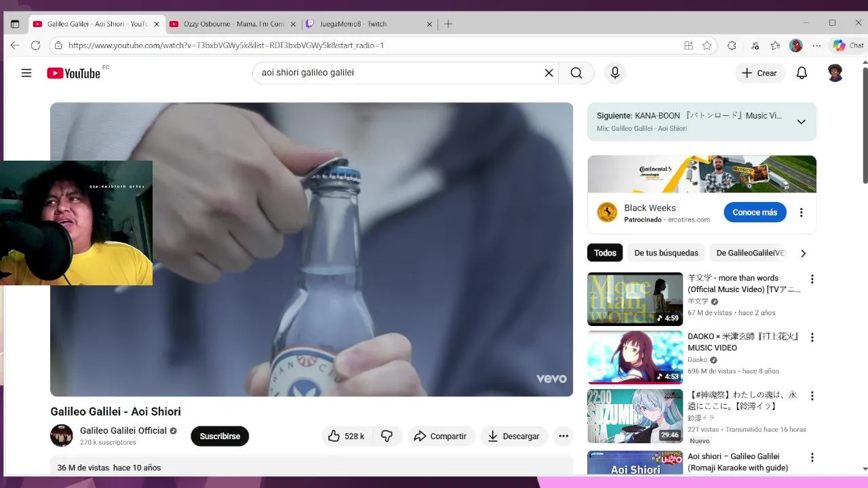Screen dimensions: 868x488
Task: Open browser extensions puzzle icon
Action: 732,45
